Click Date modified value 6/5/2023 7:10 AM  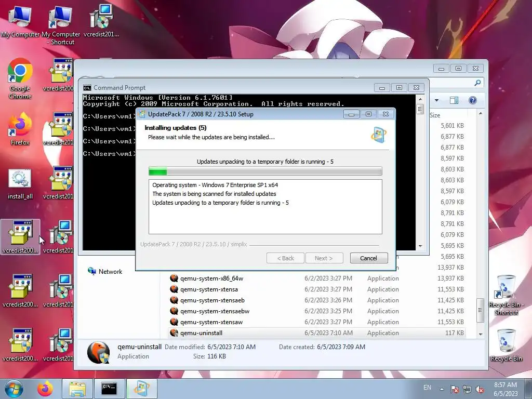[x=231, y=347]
